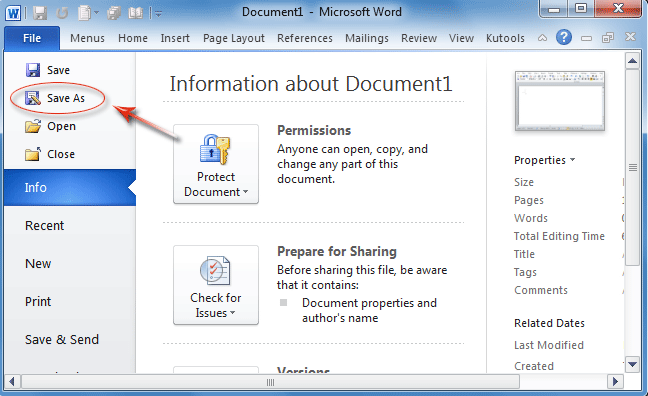
Task: Click the New document icon in Quick Access Toolbar
Action: [x=84, y=13]
